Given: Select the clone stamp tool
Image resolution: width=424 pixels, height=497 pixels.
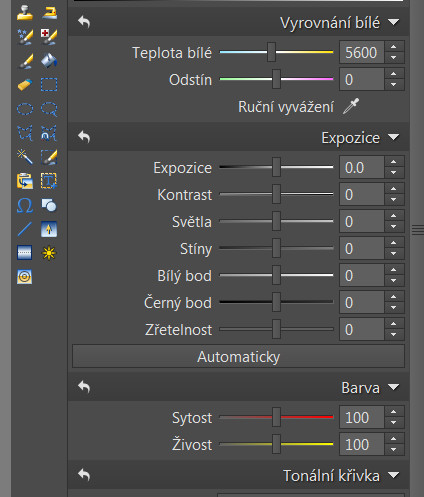Looking at the screenshot, I should tap(25, 13).
